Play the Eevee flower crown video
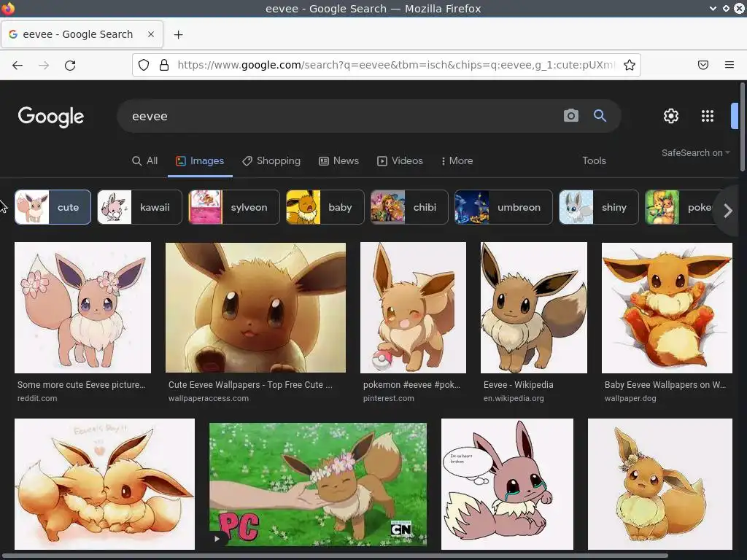 click(318, 484)
